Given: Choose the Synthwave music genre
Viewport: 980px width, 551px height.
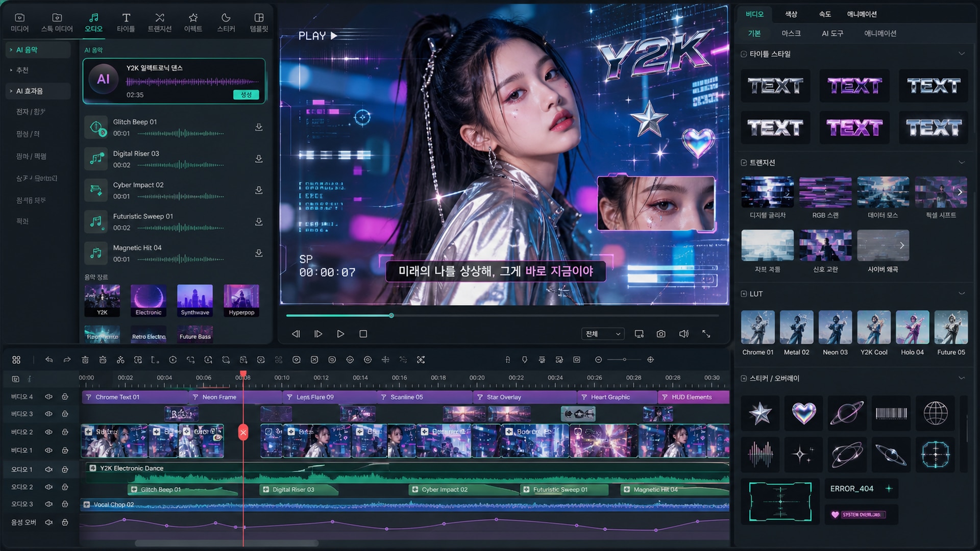Looking at the screenshot, I should pyautogui.click(x=195, y=301).
